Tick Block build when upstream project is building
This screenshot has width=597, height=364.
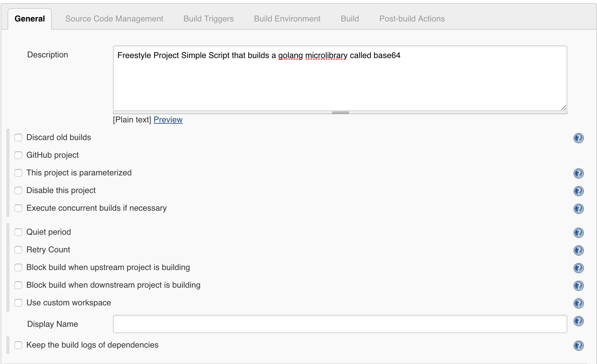(x=18, y=267)
